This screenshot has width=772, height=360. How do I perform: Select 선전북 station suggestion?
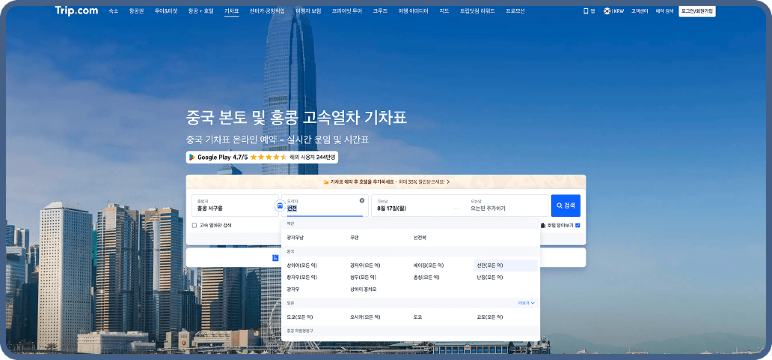tap(420, 237)
